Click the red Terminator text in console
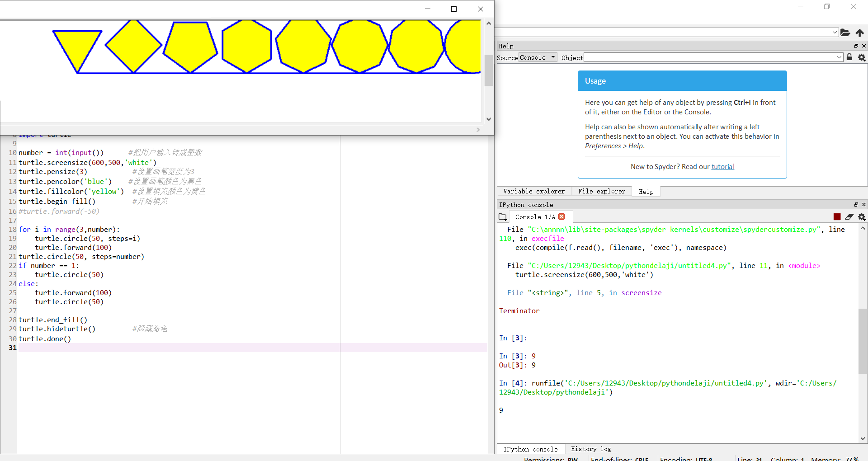 (519, 311)
